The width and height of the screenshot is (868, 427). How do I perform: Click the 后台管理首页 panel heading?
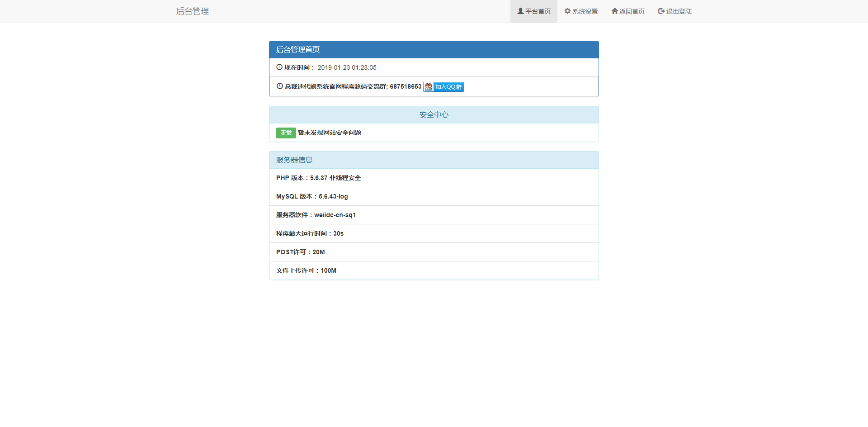[x=434, y=50]
